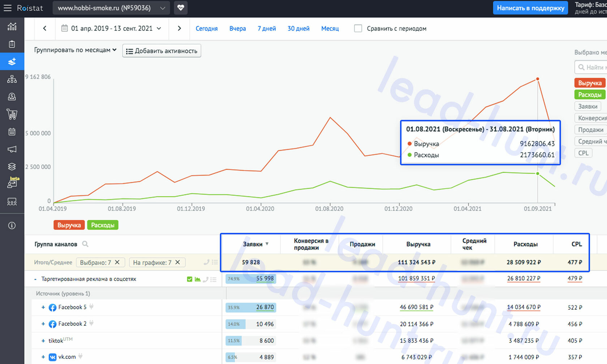607x364 pixels.
Task: Click the Добавить активность button
Action: pyautogui.click(x=162, y=51)
